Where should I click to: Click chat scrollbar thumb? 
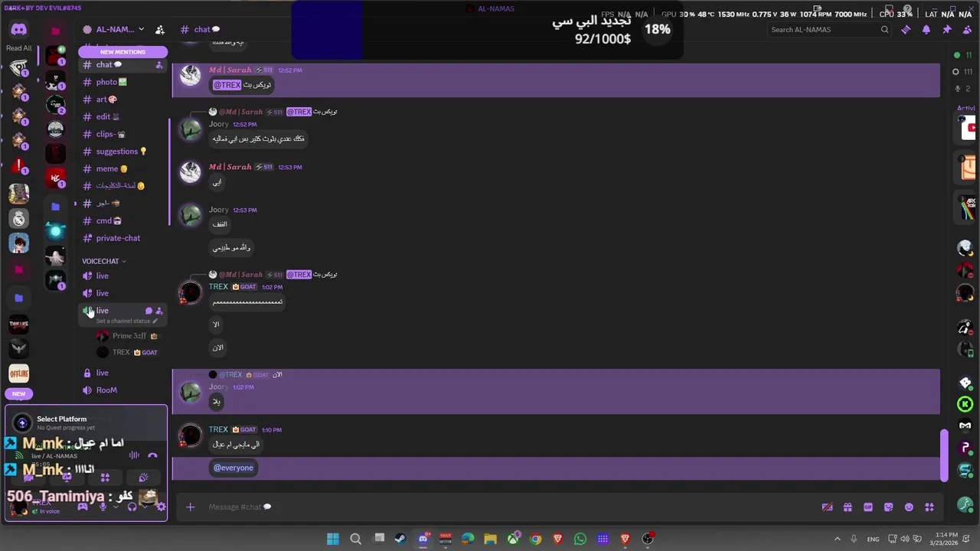click(944, 455)
